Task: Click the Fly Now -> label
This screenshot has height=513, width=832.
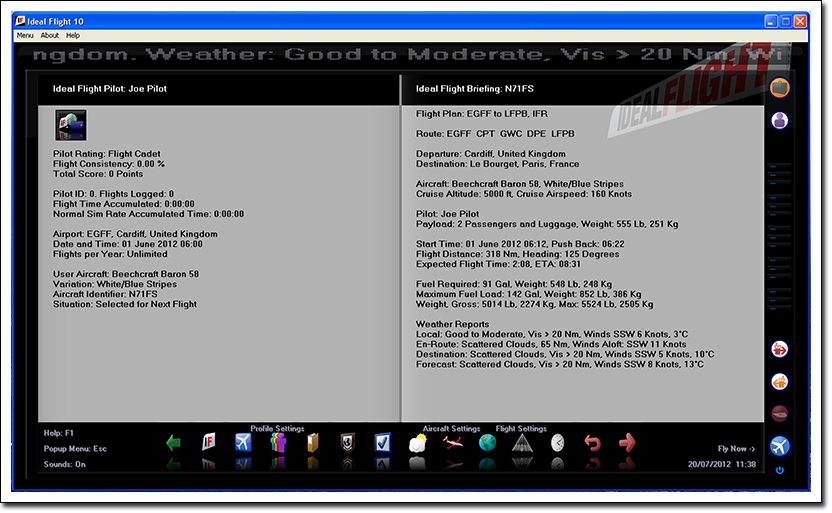Action: (x=736, y=449)
